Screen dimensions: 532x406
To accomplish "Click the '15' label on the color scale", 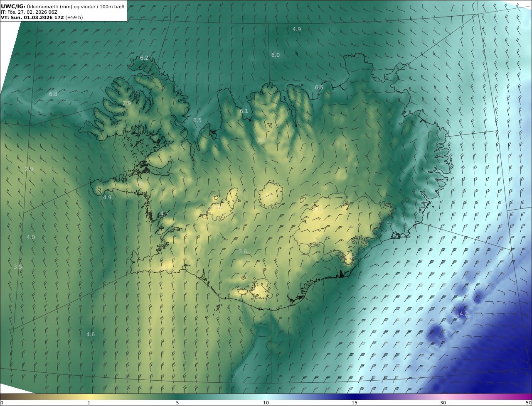I will click(x=355, y=403).
